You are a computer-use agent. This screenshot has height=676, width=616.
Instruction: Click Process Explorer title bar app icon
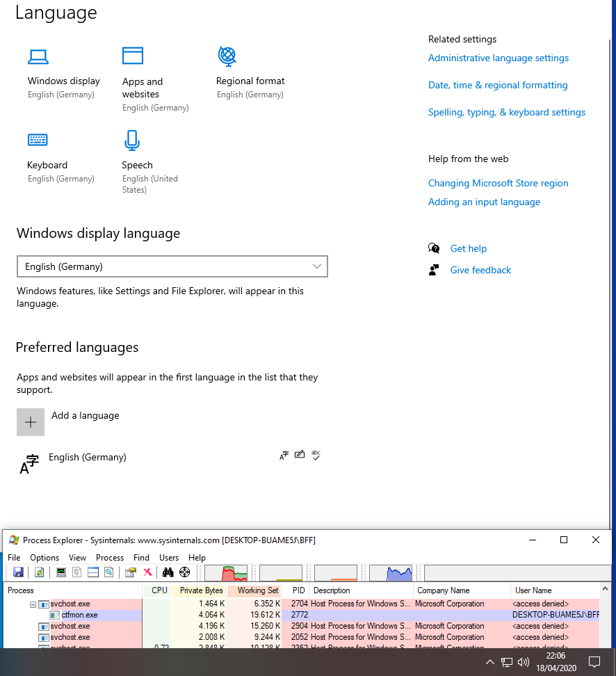click(x=14, y=540)
